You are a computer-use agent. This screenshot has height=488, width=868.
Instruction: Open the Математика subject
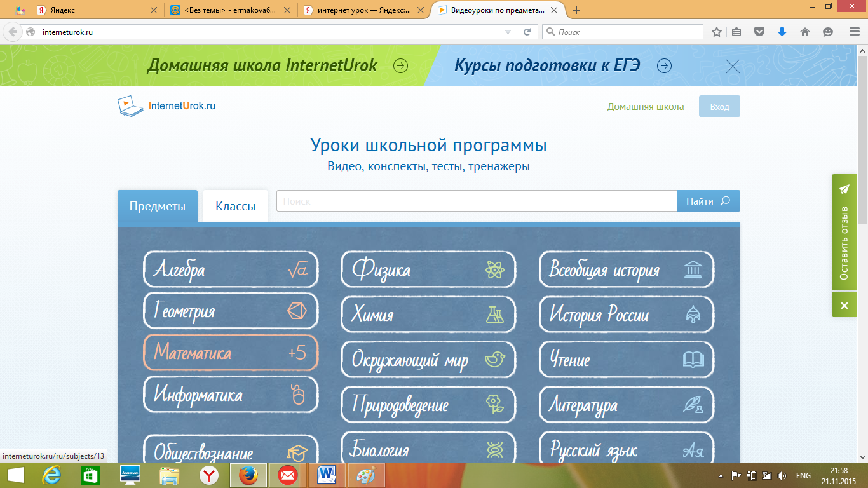click(231, 353)
